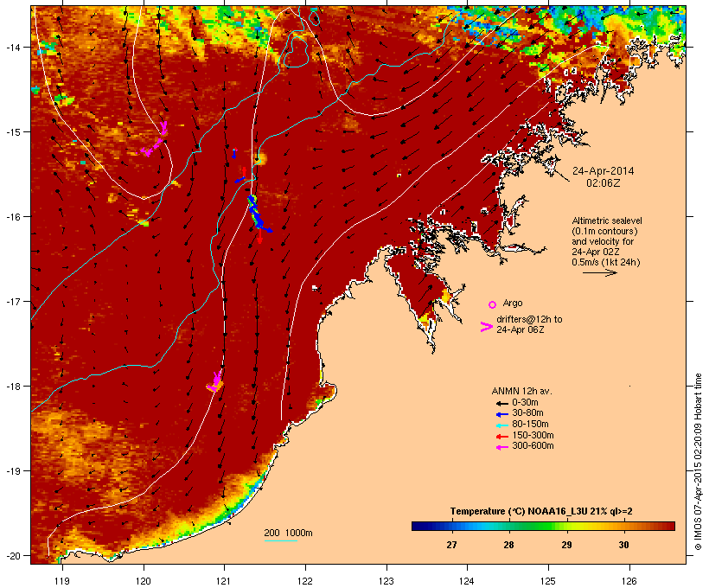Click the Temperature NOAA16_L3U title

[541, 511]
